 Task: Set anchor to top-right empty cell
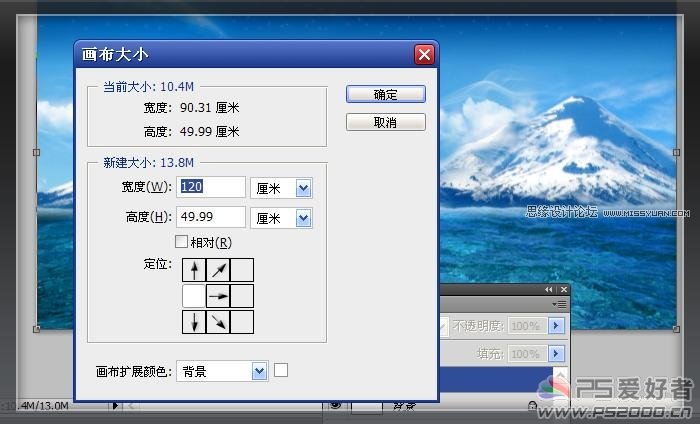pos(242,270)
